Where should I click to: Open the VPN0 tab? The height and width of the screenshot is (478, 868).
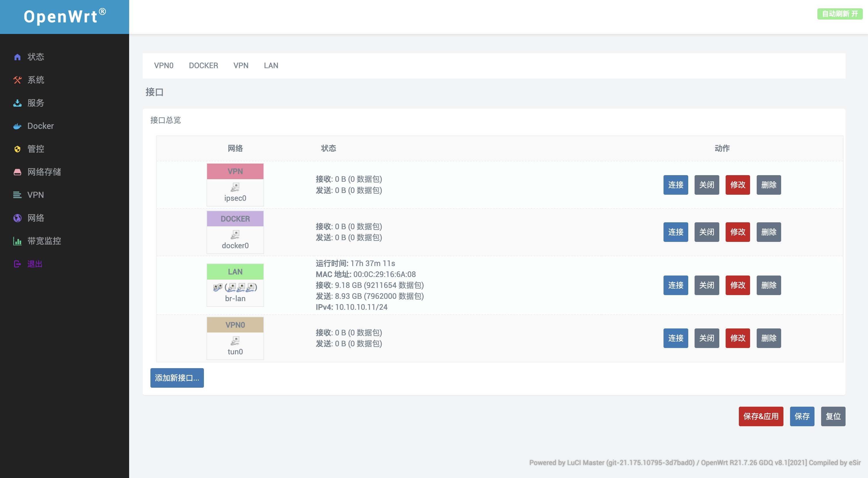pos(163,65)
